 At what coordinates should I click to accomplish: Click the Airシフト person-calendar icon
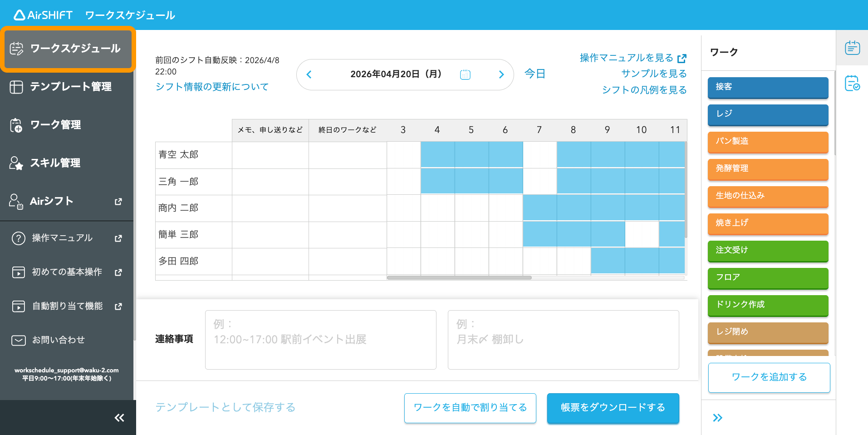click(16, 201)
